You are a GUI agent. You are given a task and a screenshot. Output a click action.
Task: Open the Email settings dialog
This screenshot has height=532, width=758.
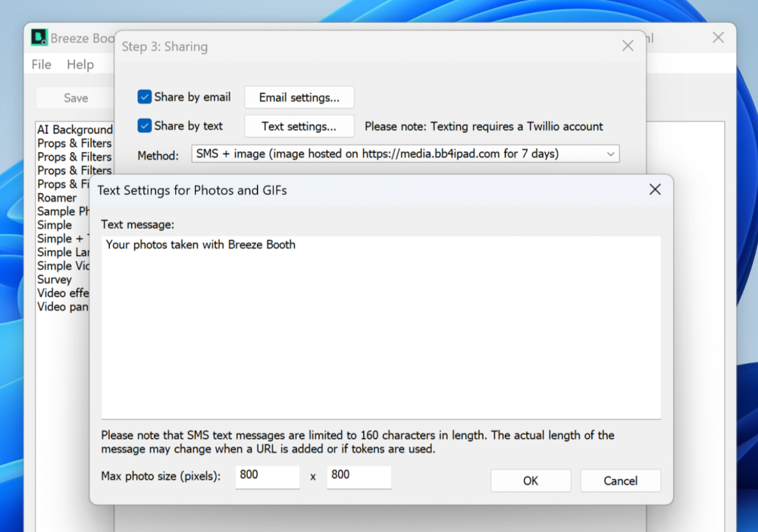(299, 98)
